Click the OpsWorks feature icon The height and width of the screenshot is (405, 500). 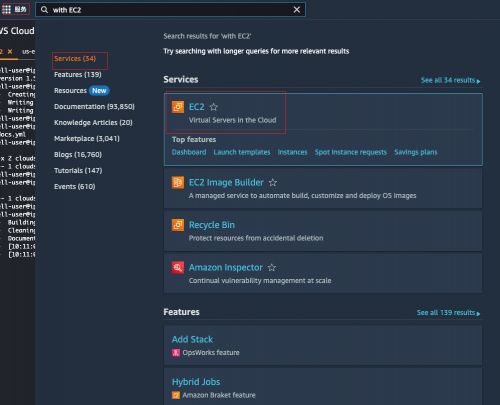pyautogui.click(x=176, y=353)
